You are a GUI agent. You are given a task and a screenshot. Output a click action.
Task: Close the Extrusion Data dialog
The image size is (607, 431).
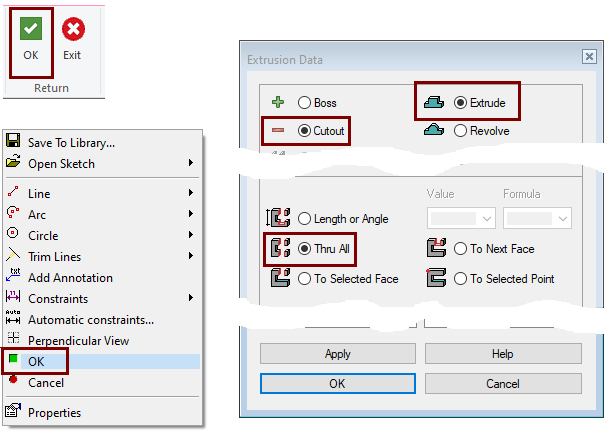pyautogui.click(x=588, y=58)
